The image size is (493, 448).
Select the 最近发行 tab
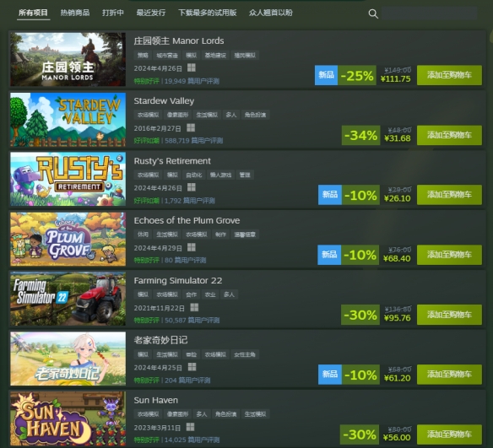[x=151, y=13]
